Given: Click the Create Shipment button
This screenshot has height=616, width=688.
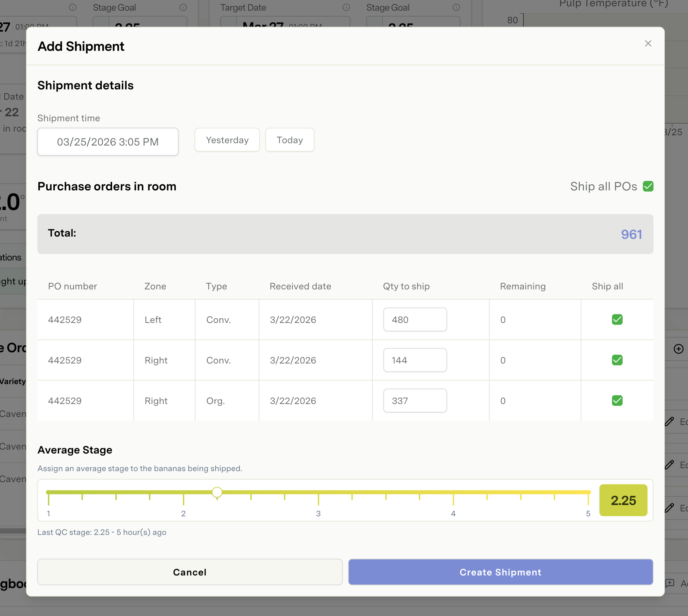Looking at the screenshot, I should (500, 572).
